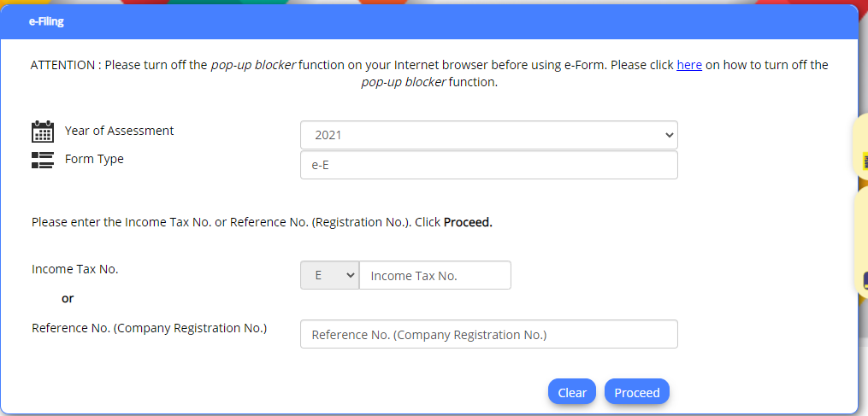Follow the 'here' pop-up blocker help link
This screenshot has height=416, width=868.
689,65
